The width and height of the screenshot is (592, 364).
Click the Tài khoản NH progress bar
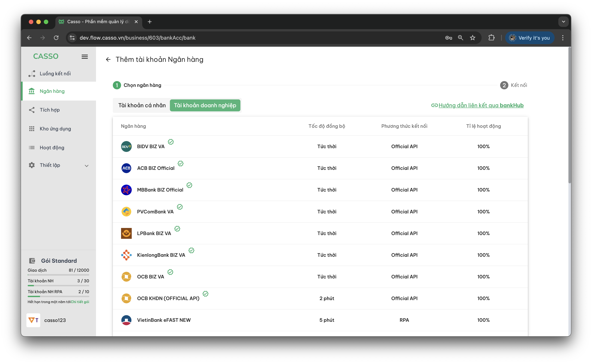point(58,286)
